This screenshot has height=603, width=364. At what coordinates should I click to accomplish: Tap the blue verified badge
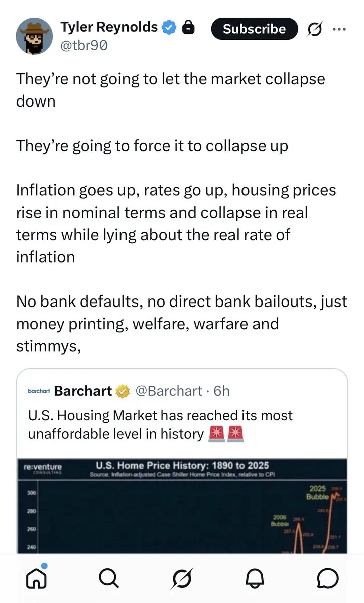[x=170, y=28]
